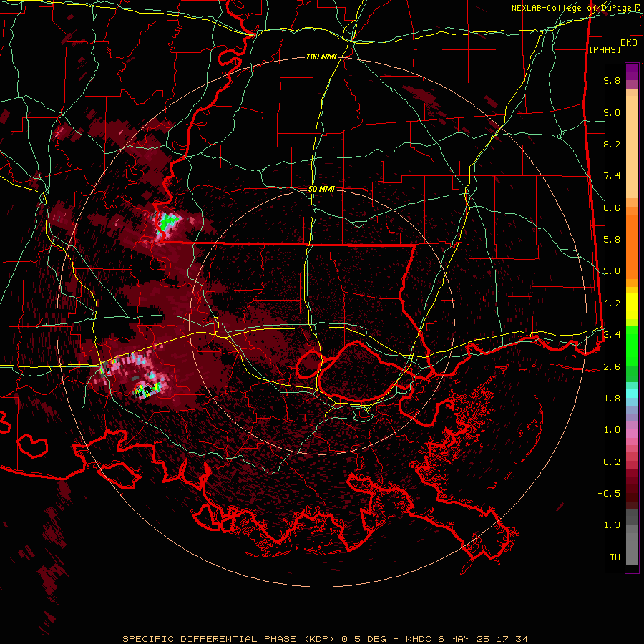Click the 9.0 value on color scale

point(612,112)
